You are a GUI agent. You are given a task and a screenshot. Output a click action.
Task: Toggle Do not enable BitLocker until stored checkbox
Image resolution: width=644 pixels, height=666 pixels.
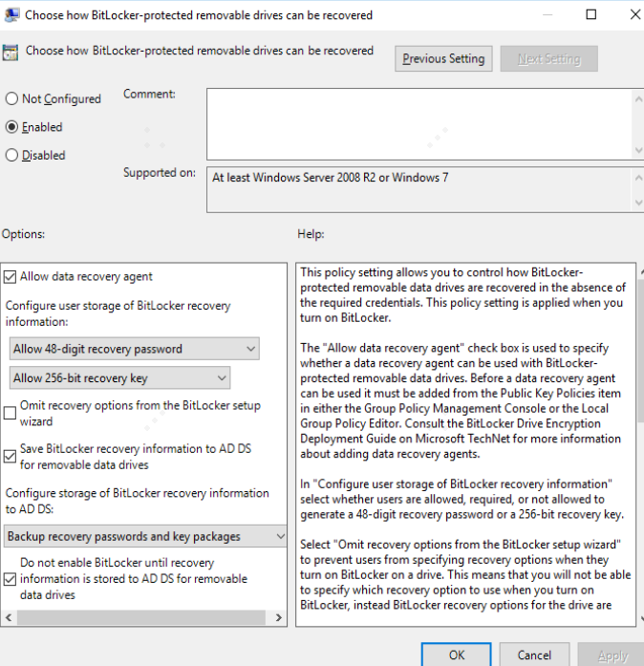tap(10, 579)
